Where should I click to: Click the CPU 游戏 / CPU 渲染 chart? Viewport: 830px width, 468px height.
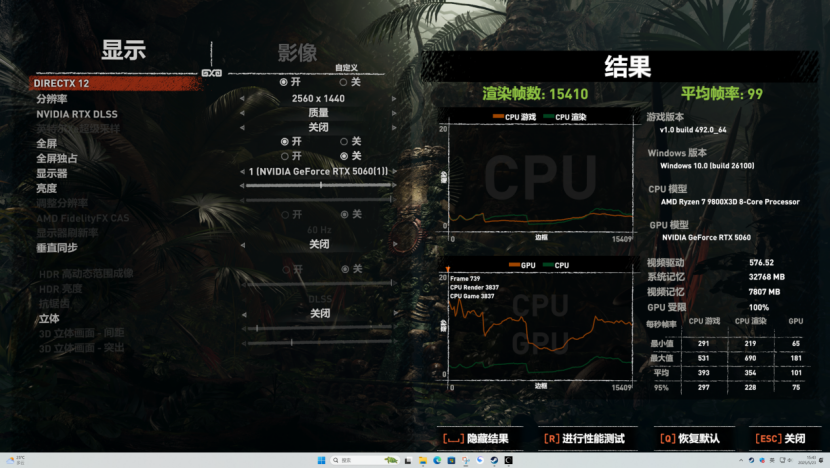tap(540, 178)
